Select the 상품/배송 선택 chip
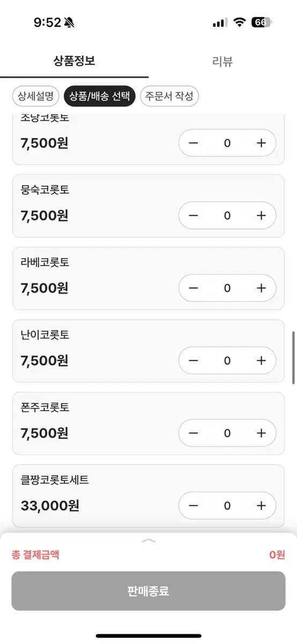The height and width of the screenshot is (644, 297). coord(99,96)
